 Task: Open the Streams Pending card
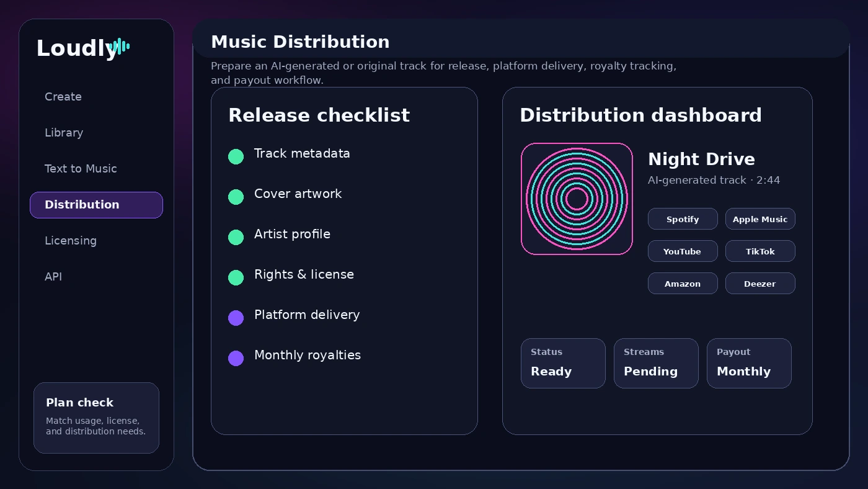pyautogui.click(x=656, y=363)
